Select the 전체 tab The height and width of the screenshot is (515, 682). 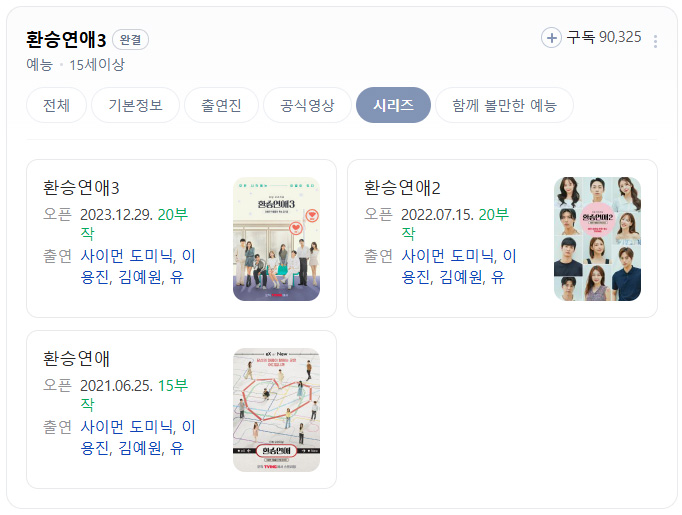point(57,105)
